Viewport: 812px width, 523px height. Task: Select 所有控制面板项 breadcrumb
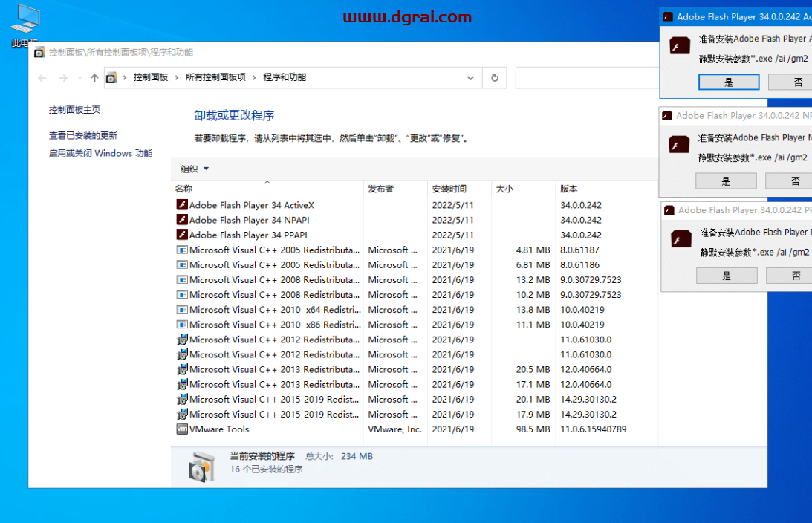[x=215, y=77]
